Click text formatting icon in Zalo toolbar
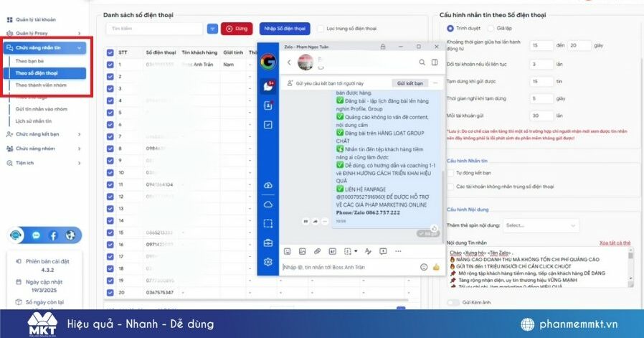Viewport: 644px width, 338px height. pyautogui.click(x=368, y=251)
